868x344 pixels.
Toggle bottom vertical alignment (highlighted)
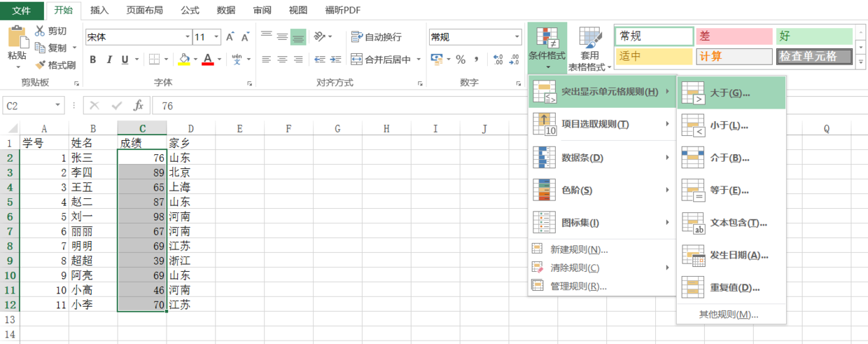tap(298, 36)
